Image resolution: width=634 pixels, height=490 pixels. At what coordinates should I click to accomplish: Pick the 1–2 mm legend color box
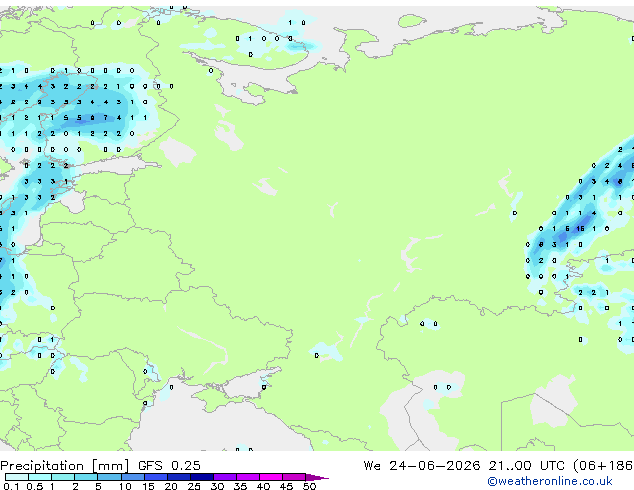point(63,477)
